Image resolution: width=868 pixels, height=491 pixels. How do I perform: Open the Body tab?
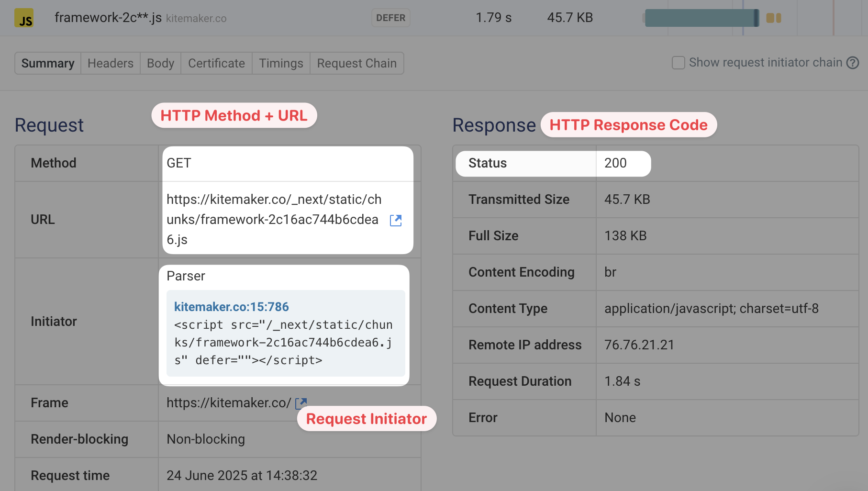click(x=160, y=63)
